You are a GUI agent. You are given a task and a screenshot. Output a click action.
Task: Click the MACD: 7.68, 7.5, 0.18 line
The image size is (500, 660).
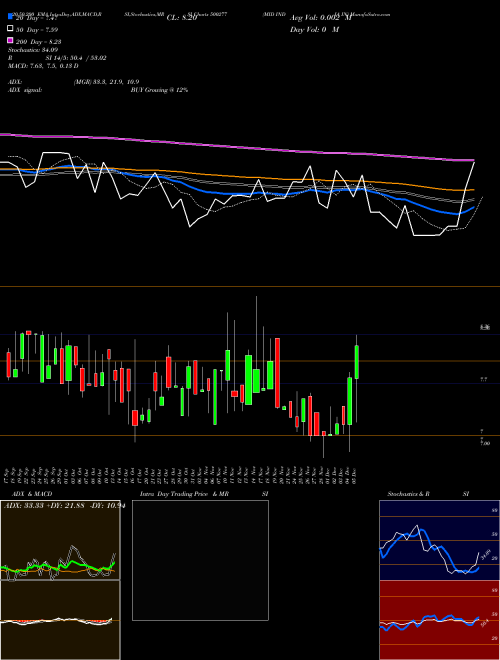(43, 66)
